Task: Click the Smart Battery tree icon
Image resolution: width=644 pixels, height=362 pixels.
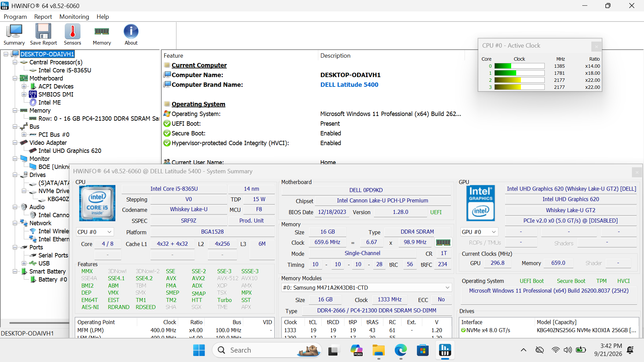Action: (24, 271)
